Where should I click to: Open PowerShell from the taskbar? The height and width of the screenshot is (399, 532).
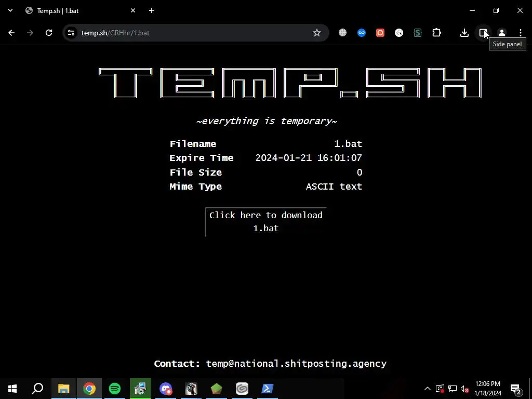click(268, 389)
